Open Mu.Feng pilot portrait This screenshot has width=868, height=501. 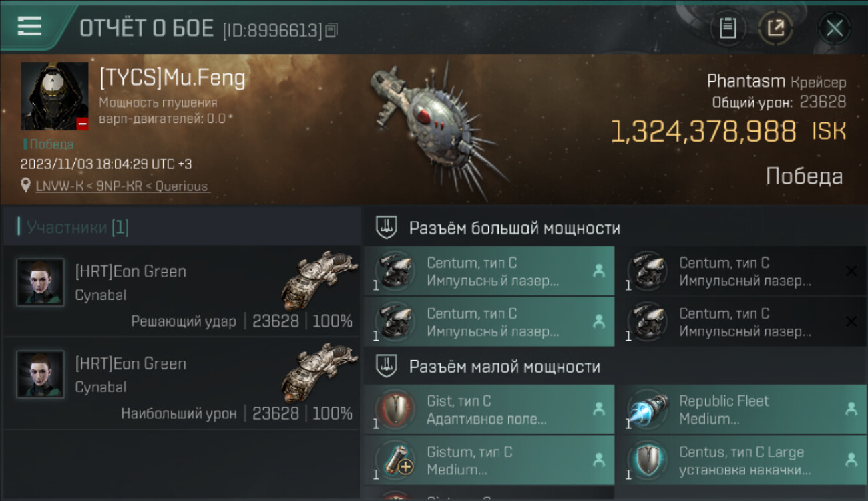55,96
